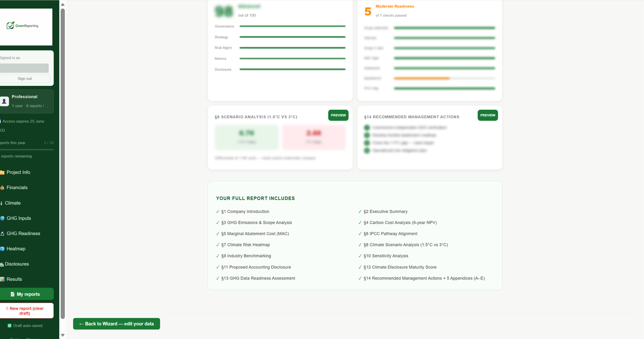The image size is (644, 339).
Task: Click the sidebar scrollbar up arrow
Action: coord(63,4)
